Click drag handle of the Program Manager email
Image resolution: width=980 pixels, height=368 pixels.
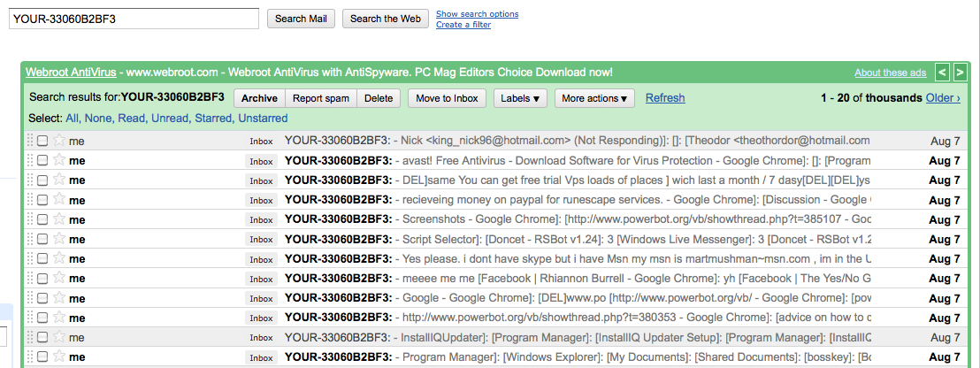(29, 356)
